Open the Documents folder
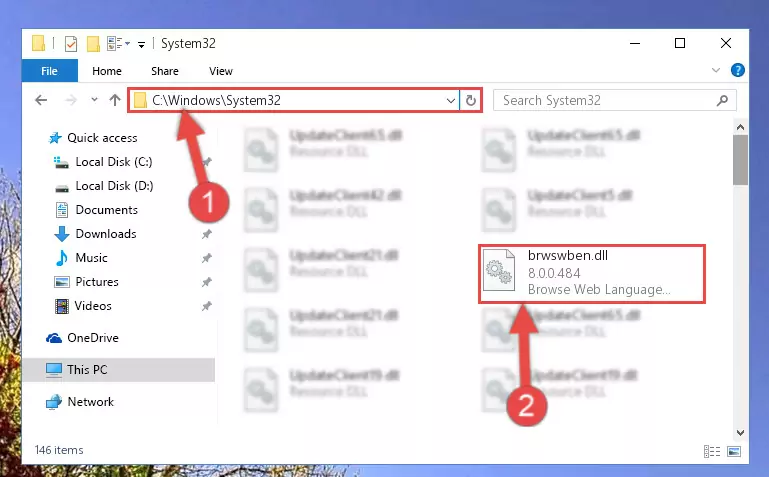769x477 pixels. [x=97, y=210]
